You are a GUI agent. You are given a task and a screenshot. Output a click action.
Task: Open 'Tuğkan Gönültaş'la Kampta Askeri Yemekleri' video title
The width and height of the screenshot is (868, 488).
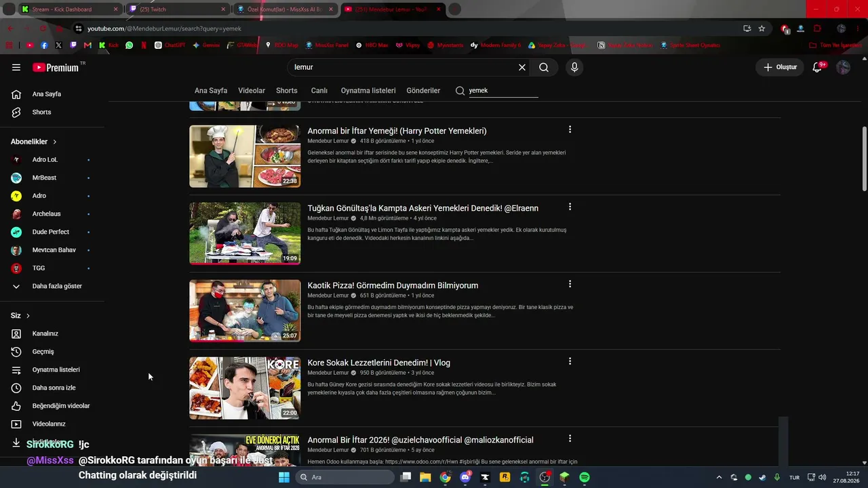pos(423,208)
